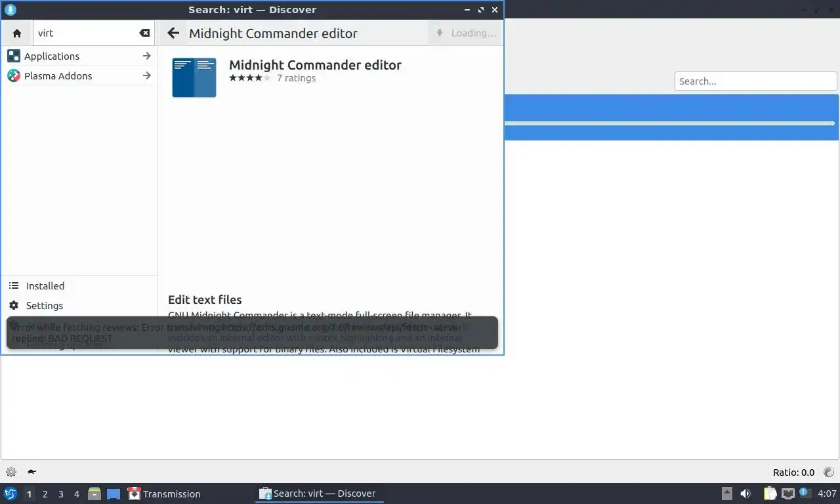This screenshot has width=840, height=504.
Task: Click the Discover window menu icon in title bar
Action: 10,10
